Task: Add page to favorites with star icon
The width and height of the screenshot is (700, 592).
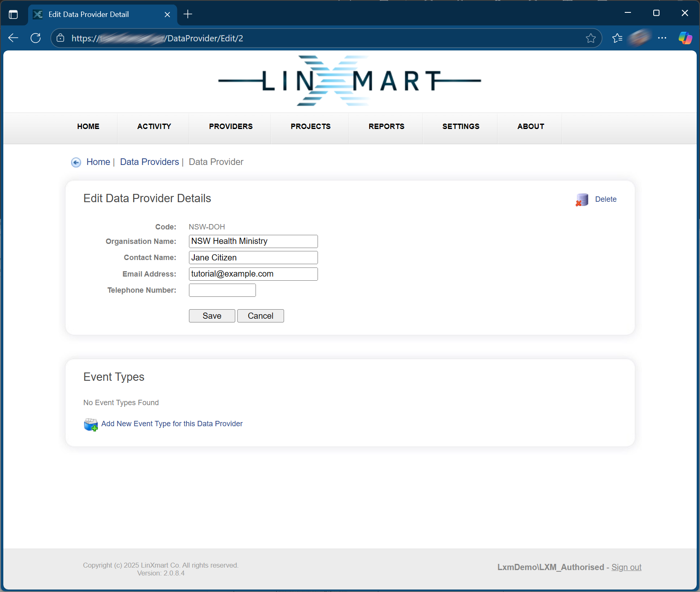Action: tap(590, 38)
